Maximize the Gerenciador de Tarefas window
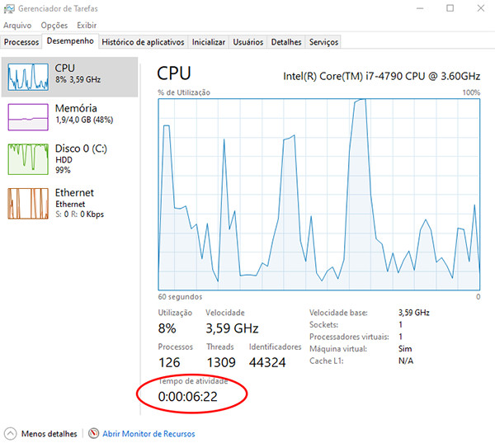The width and height of the screenshot is (495, 448). [x=450, y=8]
